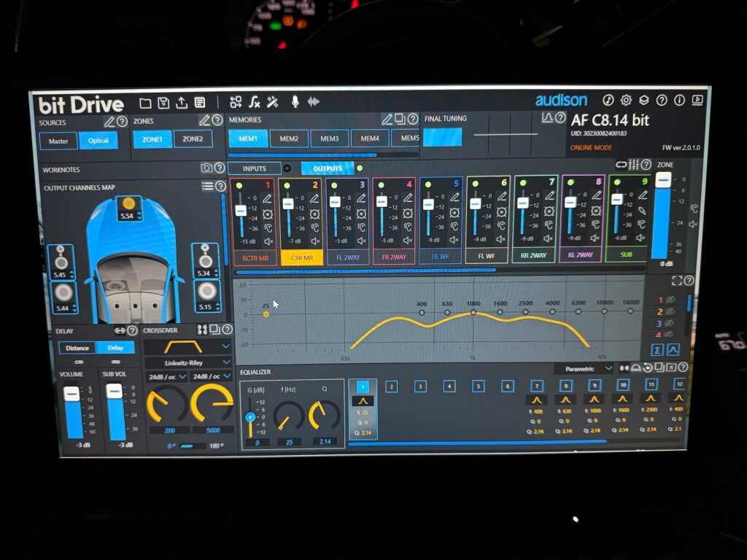
Task: Select the MEM2 memory
Action: click(289, 139)
